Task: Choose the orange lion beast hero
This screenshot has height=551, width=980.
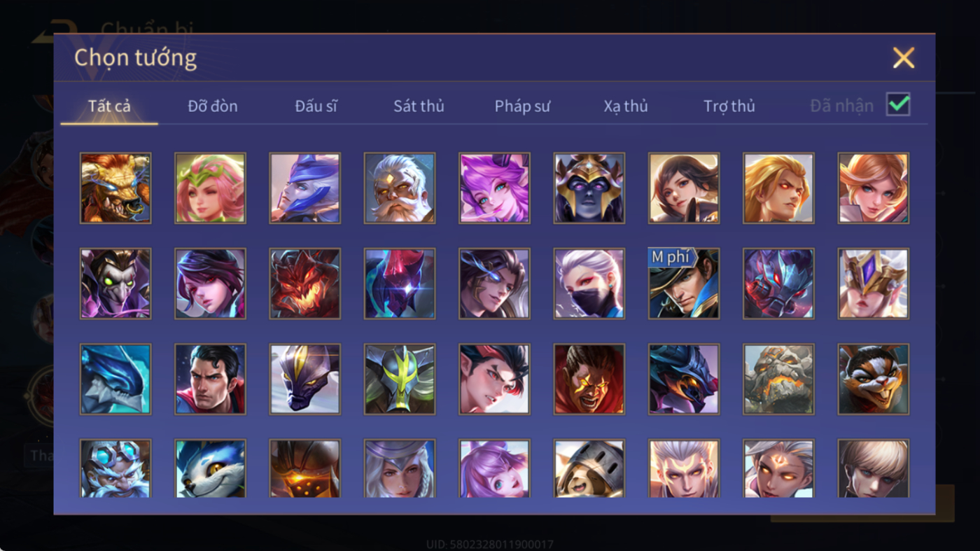Action: coord(115,188)
